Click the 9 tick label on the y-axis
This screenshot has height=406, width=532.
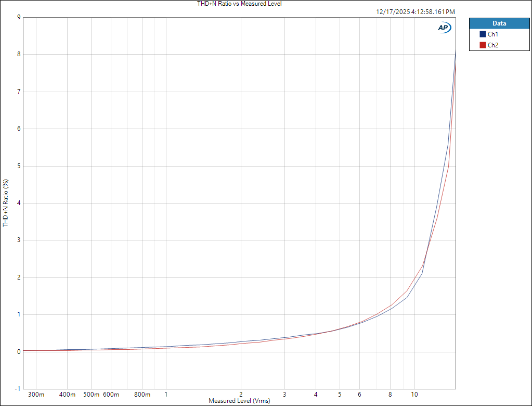pos(19,17)
